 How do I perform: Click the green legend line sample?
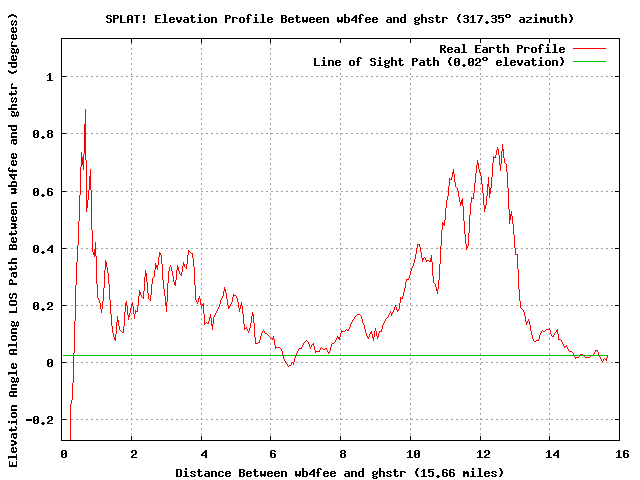pos(589,62)
